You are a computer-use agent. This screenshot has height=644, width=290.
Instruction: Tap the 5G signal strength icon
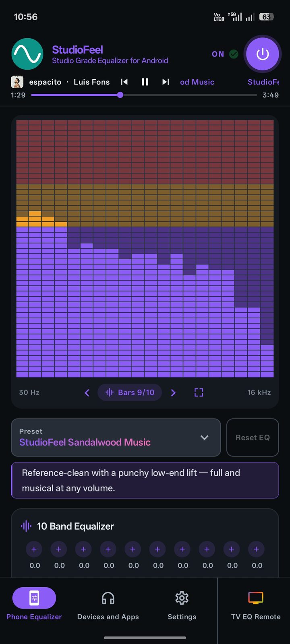click(x=235, y=17)
